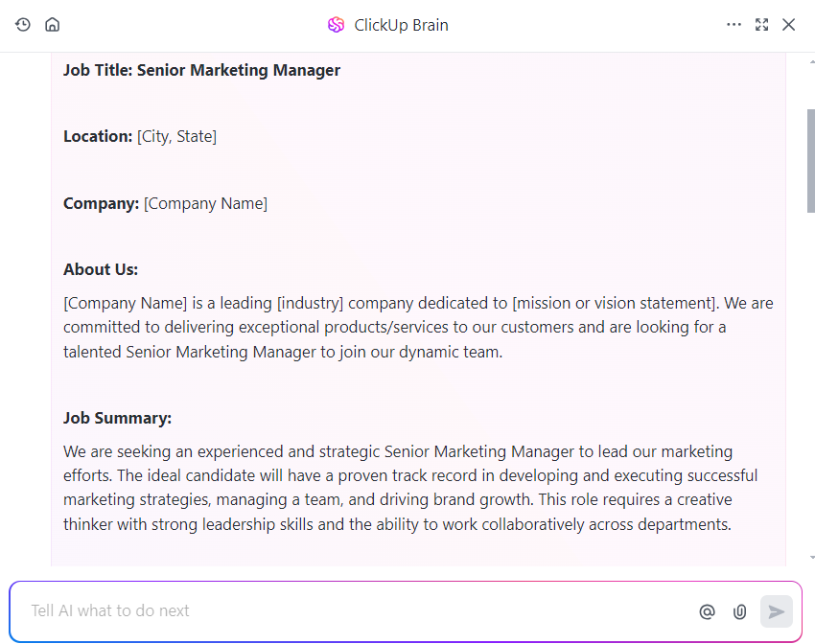The image size is (815, 644).
Task: Click the ClickUp Brain title text
Action: [401, 25]
